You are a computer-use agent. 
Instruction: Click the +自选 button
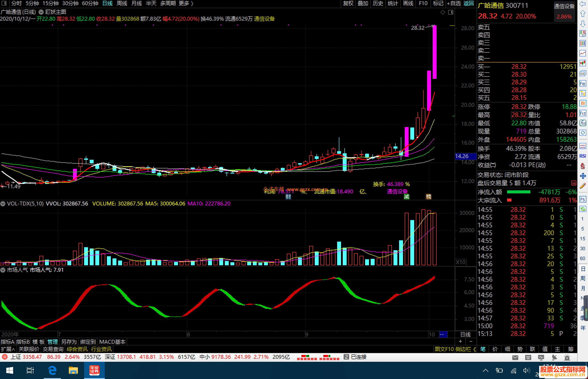(454, 3)
